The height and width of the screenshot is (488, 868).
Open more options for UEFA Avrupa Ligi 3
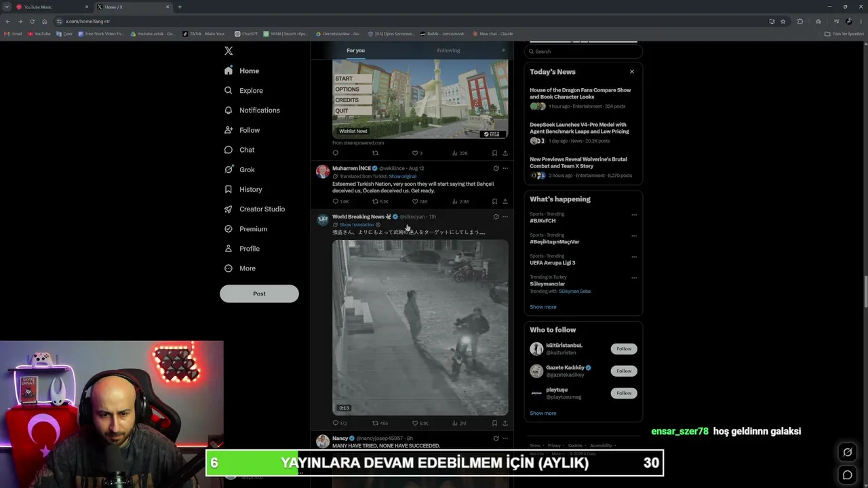tap(634, 257)
